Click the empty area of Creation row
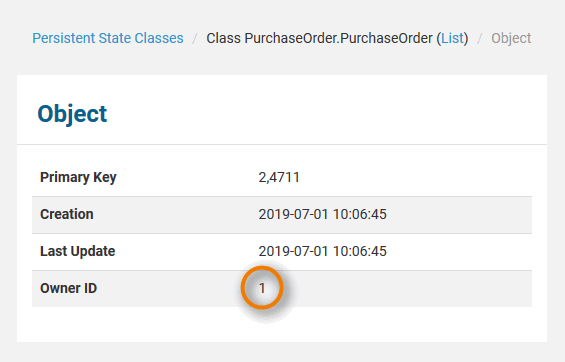Screen dimensions: 565x362 tap(459, 214)
